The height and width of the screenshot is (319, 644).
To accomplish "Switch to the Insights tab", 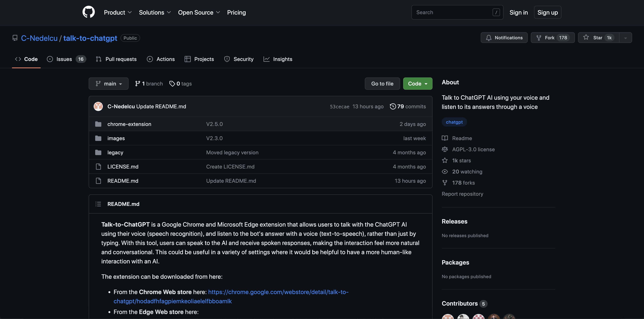I will pyautogui.click(x=278, y=59).
